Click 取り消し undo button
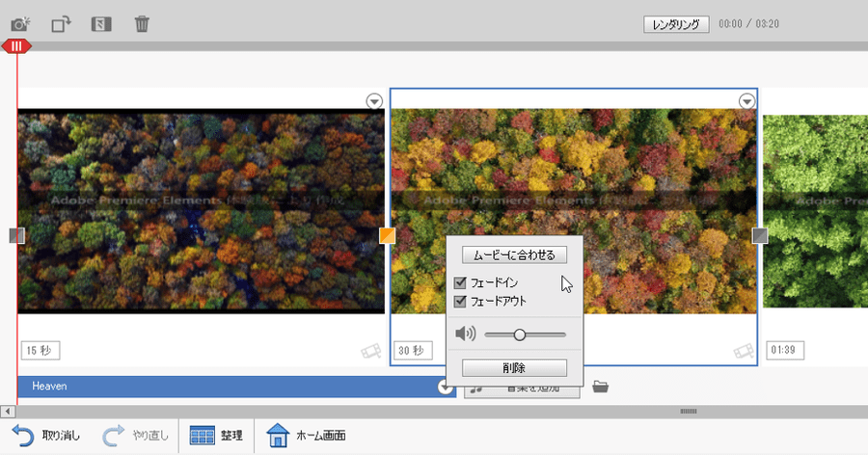868x455 pixels. [x=46, y=436]
